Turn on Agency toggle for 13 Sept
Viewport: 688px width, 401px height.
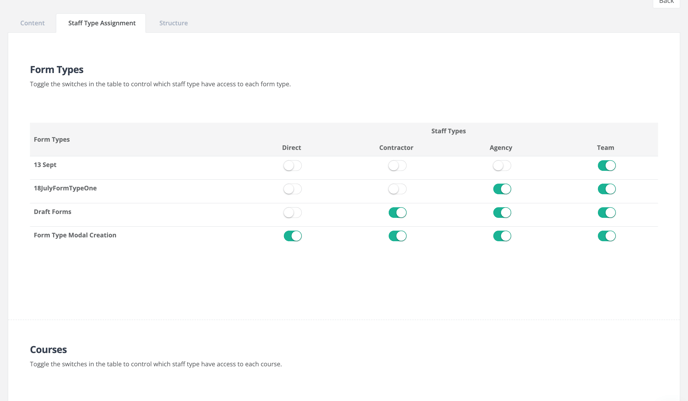click(502, 166)
